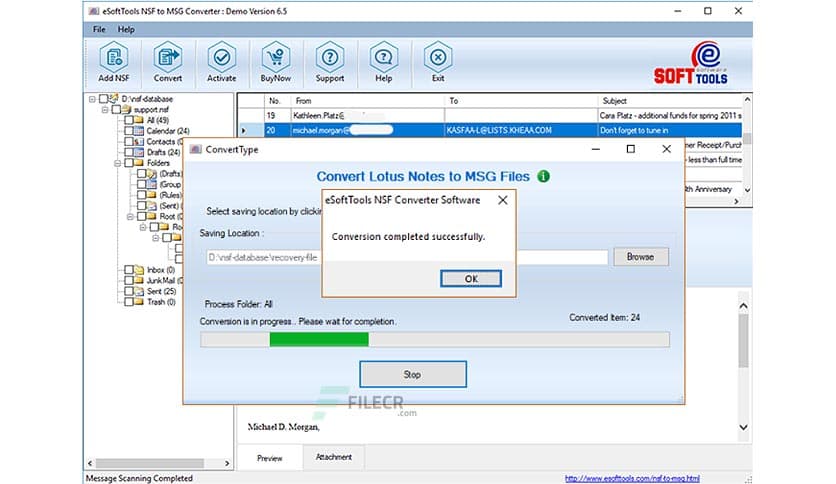836x484 pixels.
Task: Collapse the Root folder tree node
Action: click(131, 216)
